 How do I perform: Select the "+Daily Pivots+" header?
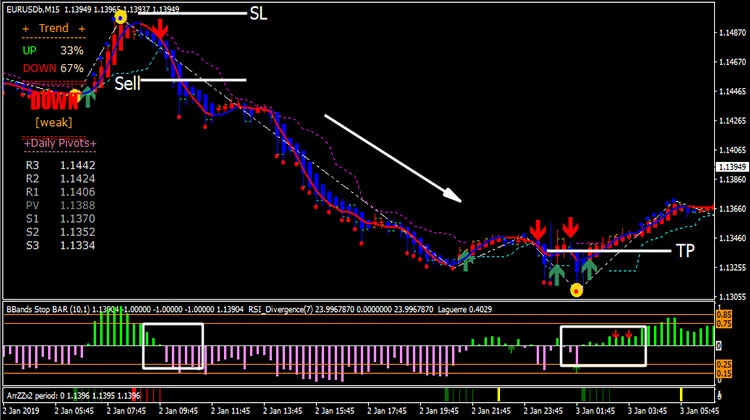tap(60, 143)
